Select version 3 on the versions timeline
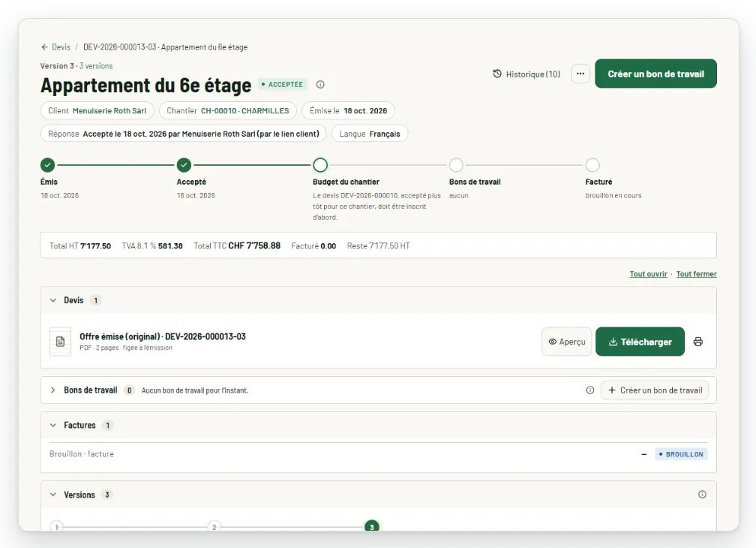Image resolution: width=756 pixels, height=548 pixels. [372, 526]
